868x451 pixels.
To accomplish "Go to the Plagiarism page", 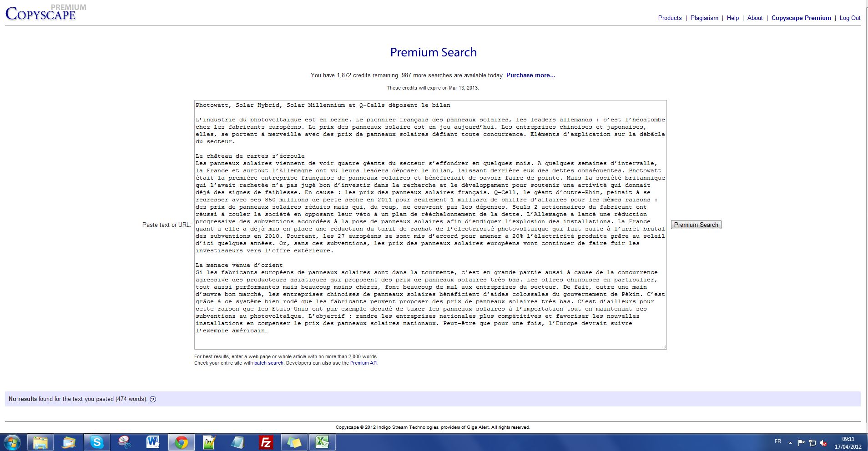I will pos(704,18).
